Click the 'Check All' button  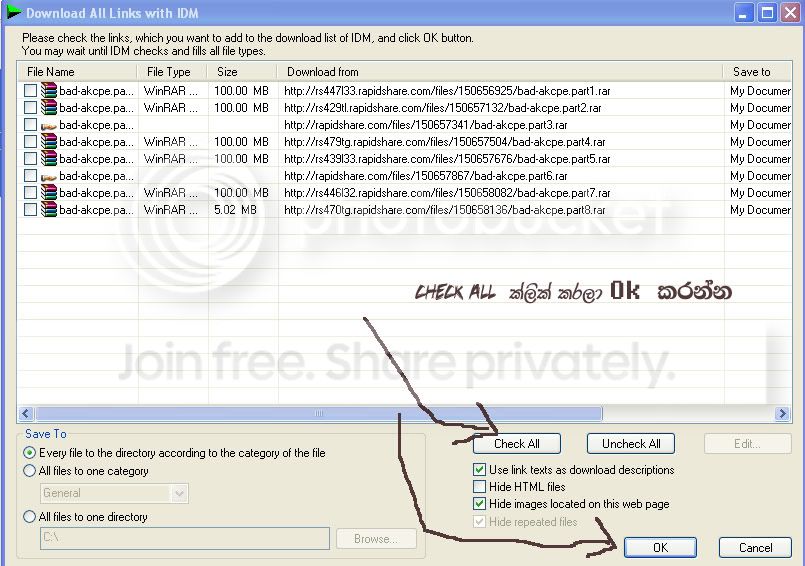click(x=516, y=444)
